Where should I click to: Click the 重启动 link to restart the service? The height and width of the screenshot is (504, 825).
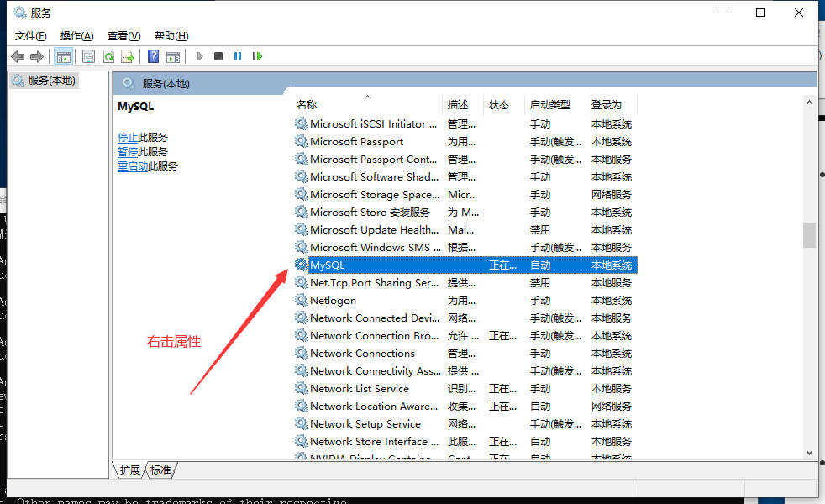pyautogui.click(x=133, y=165)
